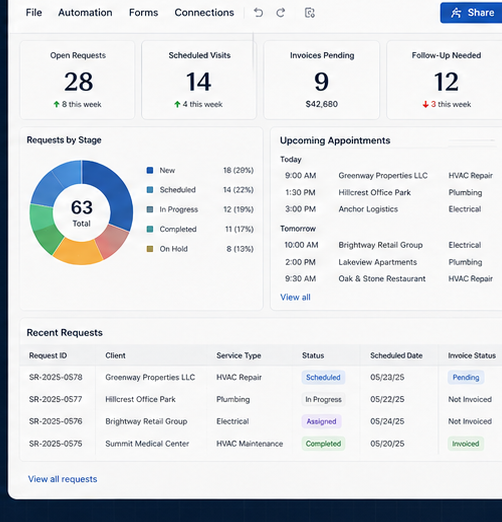The height and width of the screenshot is (522, 502).
Task: Open request SR-2025-0575 row ID
Action: tap(55, 444)
